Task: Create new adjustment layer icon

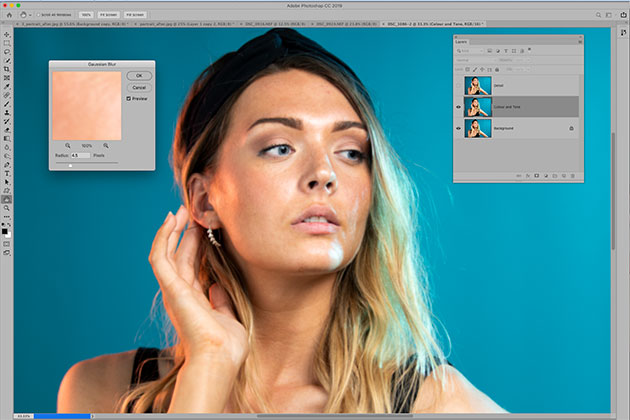Action: 546,176
